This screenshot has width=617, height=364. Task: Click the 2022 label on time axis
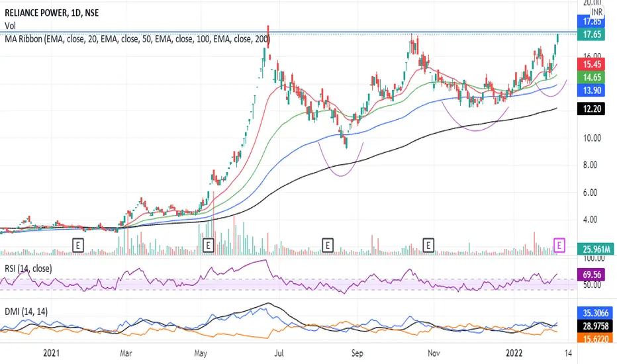coord(514,353)
